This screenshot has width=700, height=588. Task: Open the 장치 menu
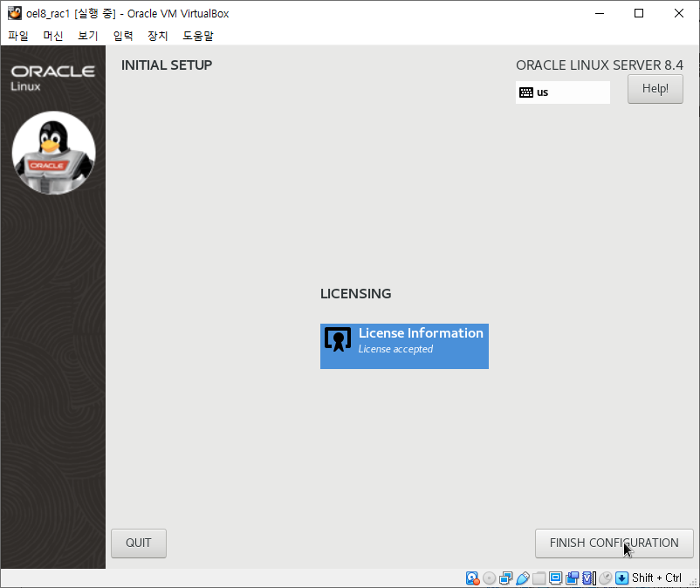tap(158, 36)
